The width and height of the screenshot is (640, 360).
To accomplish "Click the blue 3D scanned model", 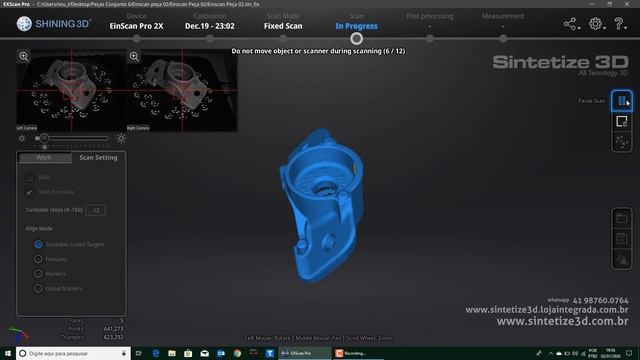I will (x=321, y=205).
